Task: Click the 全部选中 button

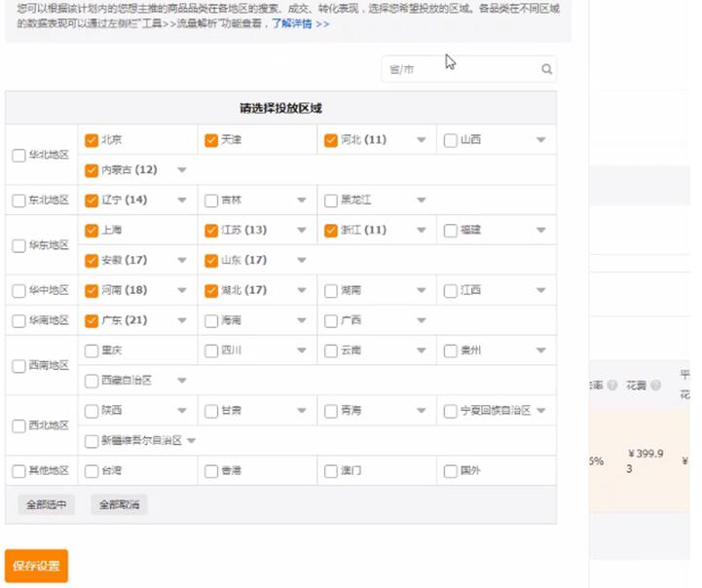Action: 46,505
